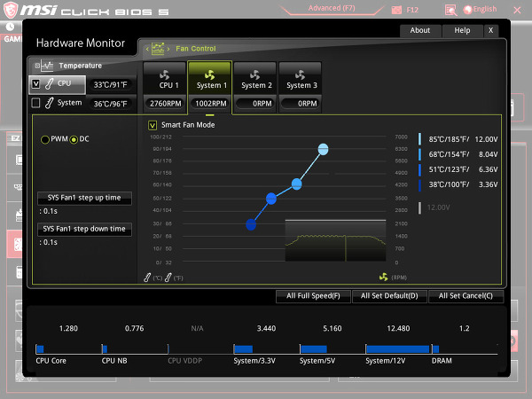Click the CPU Core voltage bar
Screen dimensions: 532x399
pos(40,348)
